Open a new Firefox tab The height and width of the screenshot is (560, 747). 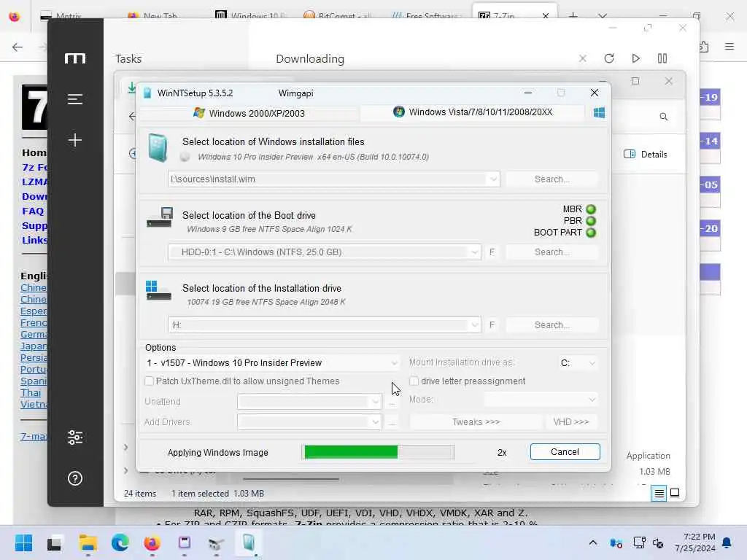pos(573,16)
